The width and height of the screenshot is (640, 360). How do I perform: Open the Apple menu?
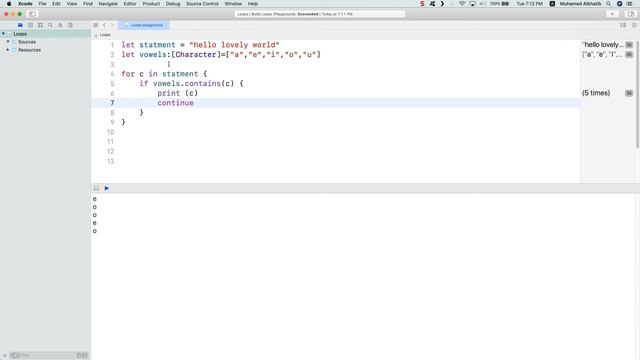(x=9, y=4)
